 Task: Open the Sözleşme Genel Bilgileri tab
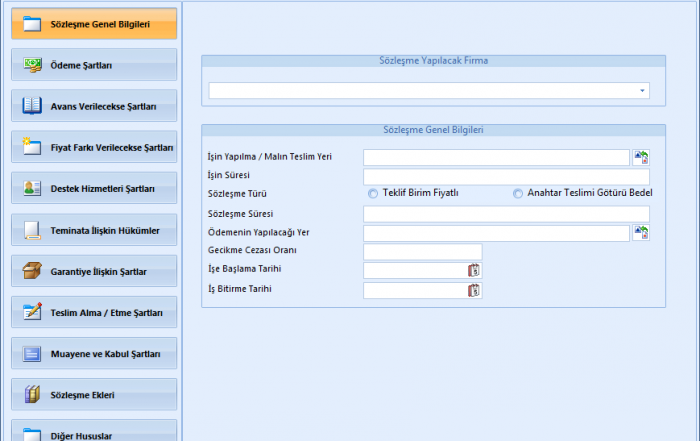pos(94,24)
